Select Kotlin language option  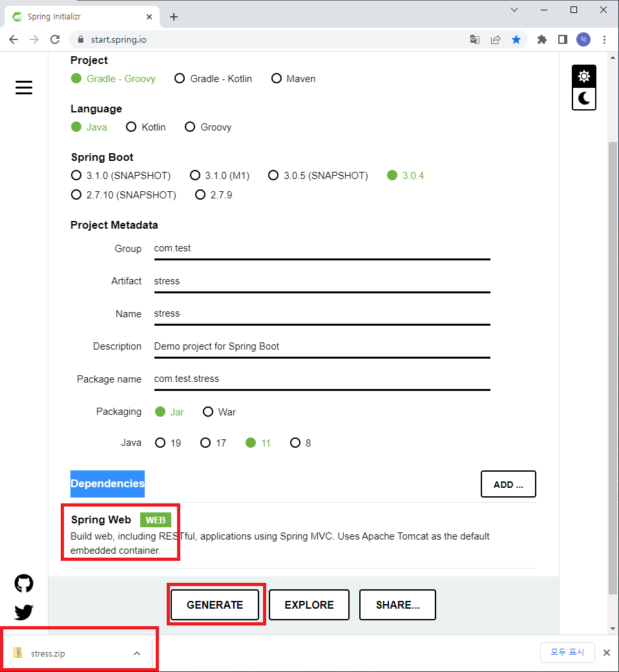146,127
